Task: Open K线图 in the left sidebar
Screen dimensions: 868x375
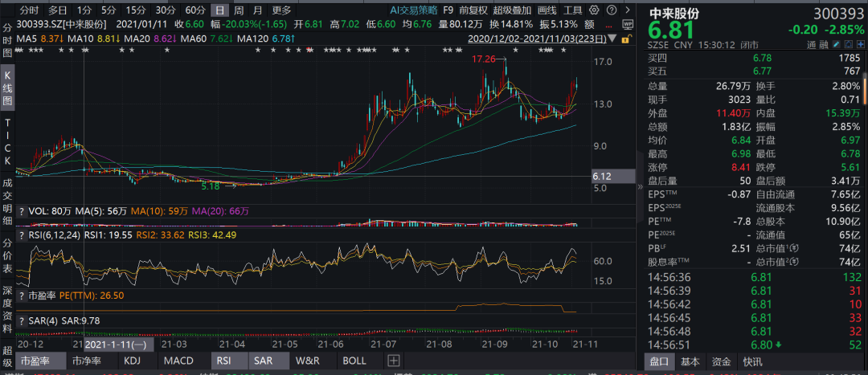Action: tap(7, 87)
